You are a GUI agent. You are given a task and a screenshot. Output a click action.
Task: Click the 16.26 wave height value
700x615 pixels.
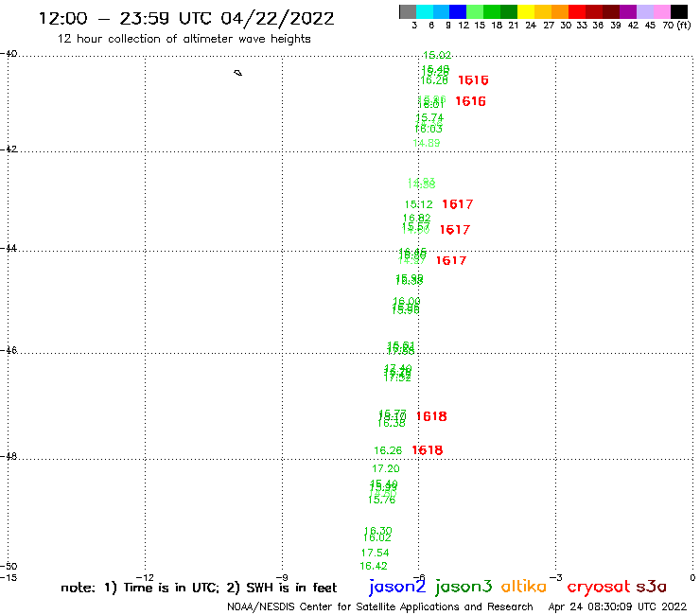[388, 450]
